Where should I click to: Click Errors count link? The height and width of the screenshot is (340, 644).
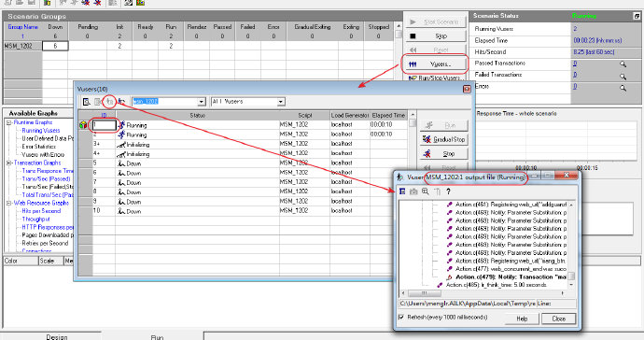point(575,86)
